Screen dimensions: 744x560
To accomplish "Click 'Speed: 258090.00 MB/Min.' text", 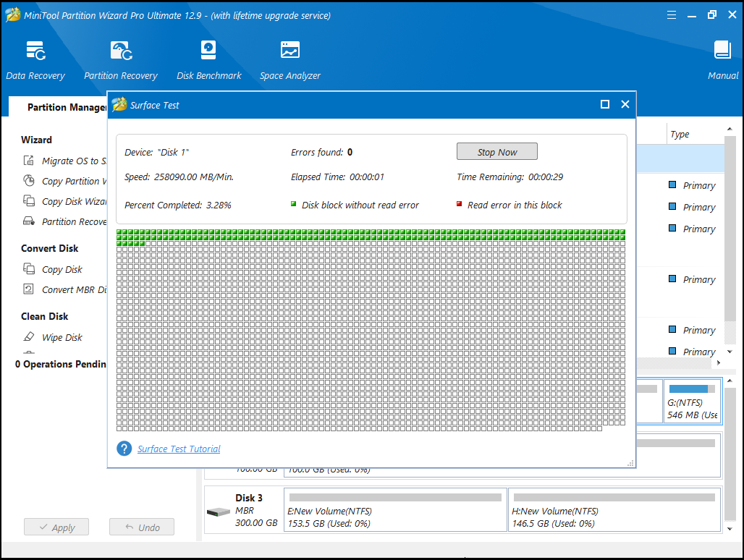I will pyautogui.click(x=179, y=177).
